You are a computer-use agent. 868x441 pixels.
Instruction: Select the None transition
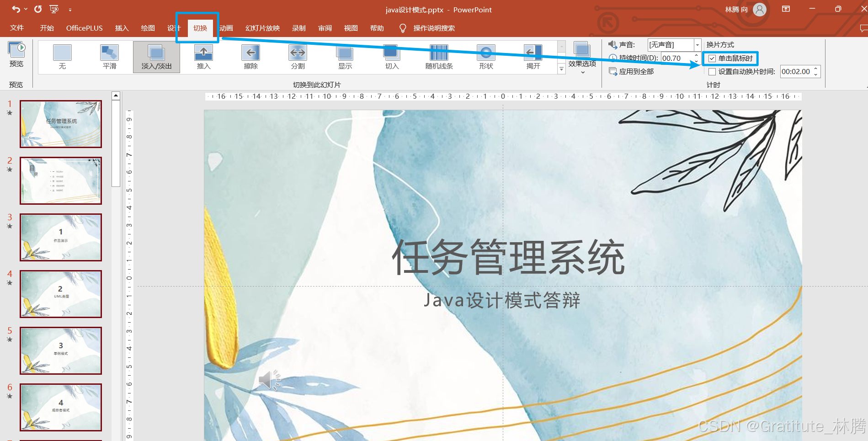(x=62, y=57)
